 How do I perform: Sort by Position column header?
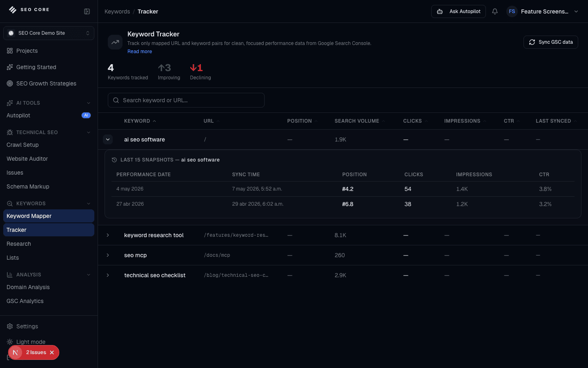point(302,121)
